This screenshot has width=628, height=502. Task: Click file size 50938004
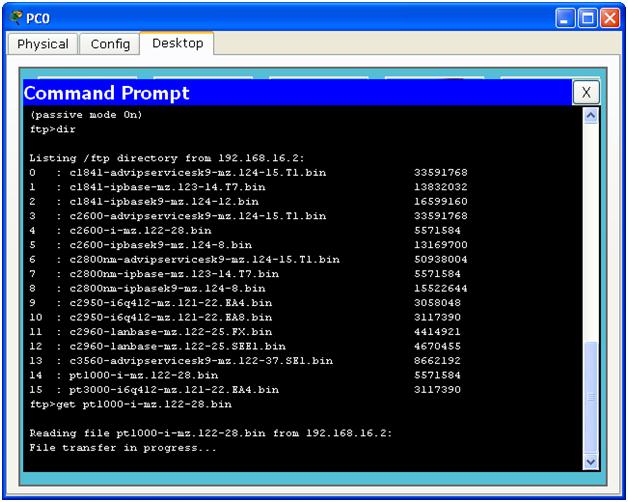441,260
